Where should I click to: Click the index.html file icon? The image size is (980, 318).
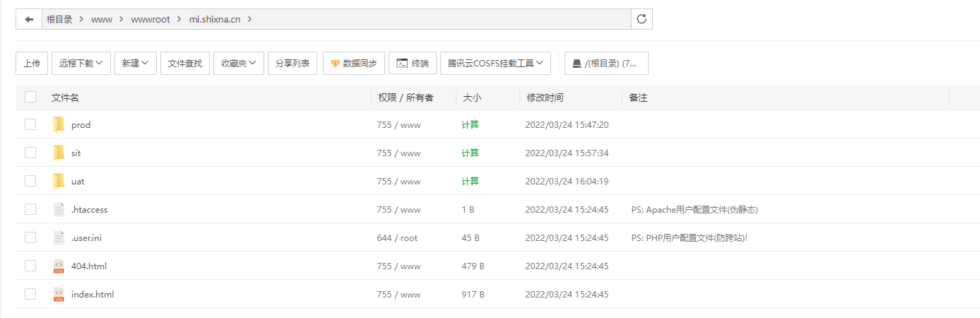click(59, 295)
